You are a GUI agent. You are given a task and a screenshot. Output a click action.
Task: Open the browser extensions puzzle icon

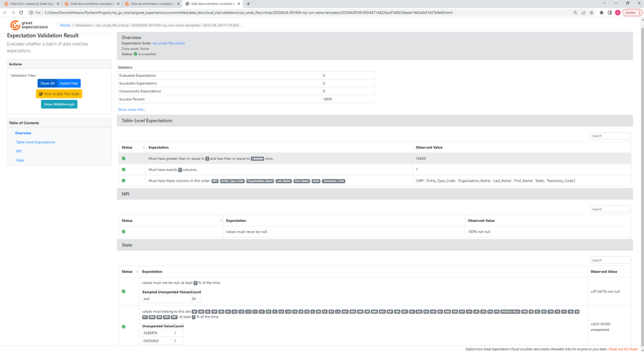(601, 13)
